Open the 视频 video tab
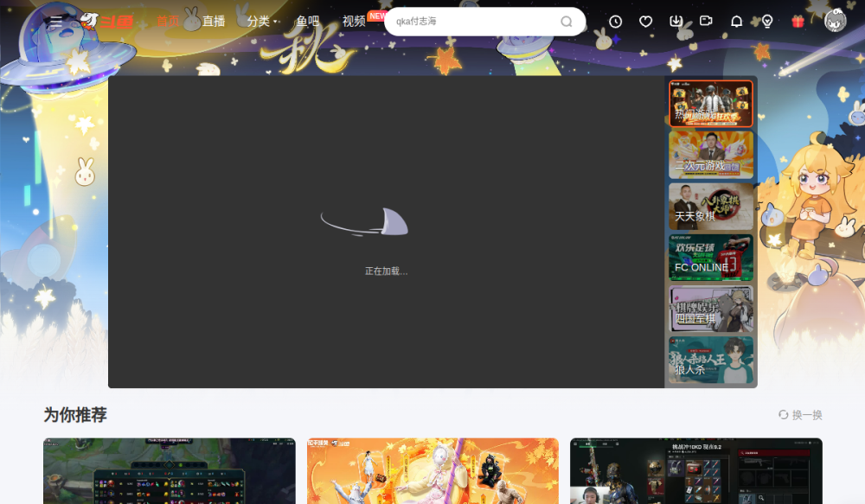865x504 pixels. [354, 22]
